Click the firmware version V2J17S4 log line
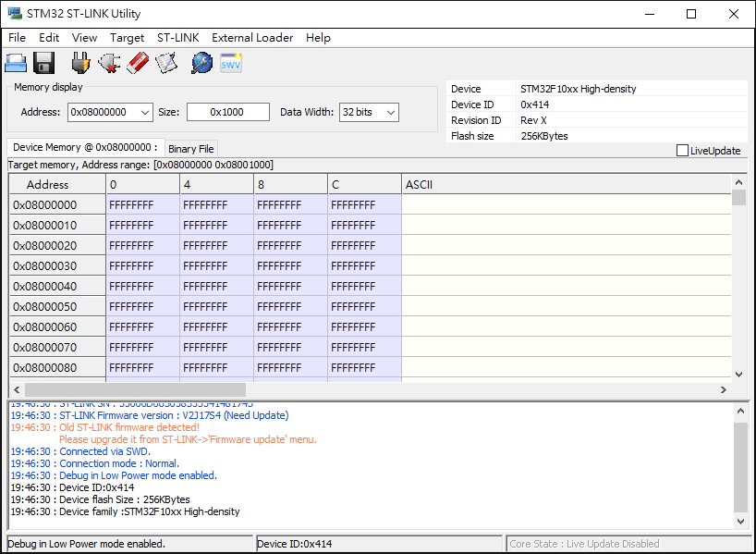 click(150, 415)
